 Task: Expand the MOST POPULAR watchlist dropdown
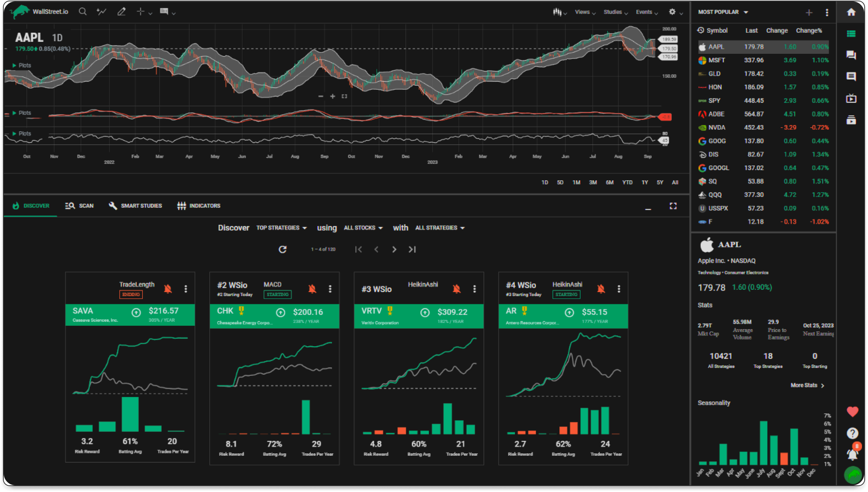tap(723, 12)
